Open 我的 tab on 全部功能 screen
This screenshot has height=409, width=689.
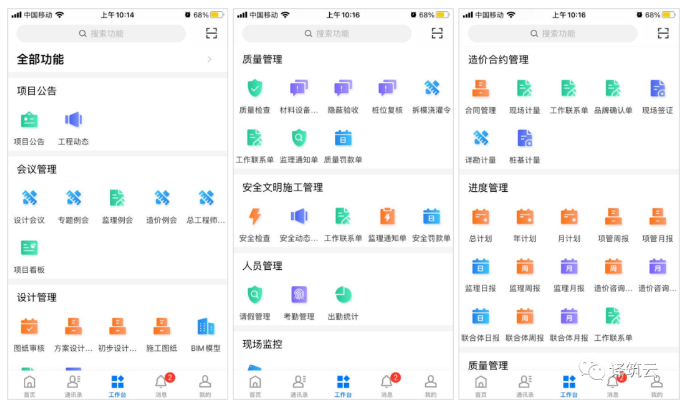[205, 386]
